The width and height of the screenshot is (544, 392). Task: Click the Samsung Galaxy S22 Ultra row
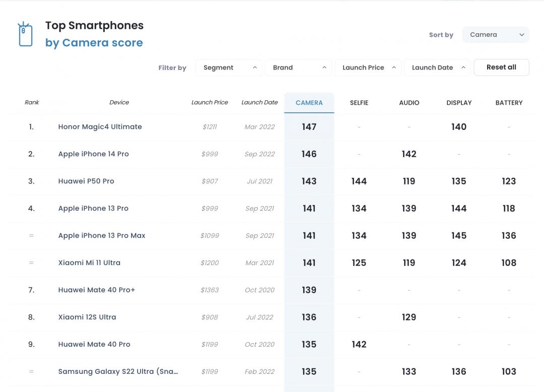point(118,372)
